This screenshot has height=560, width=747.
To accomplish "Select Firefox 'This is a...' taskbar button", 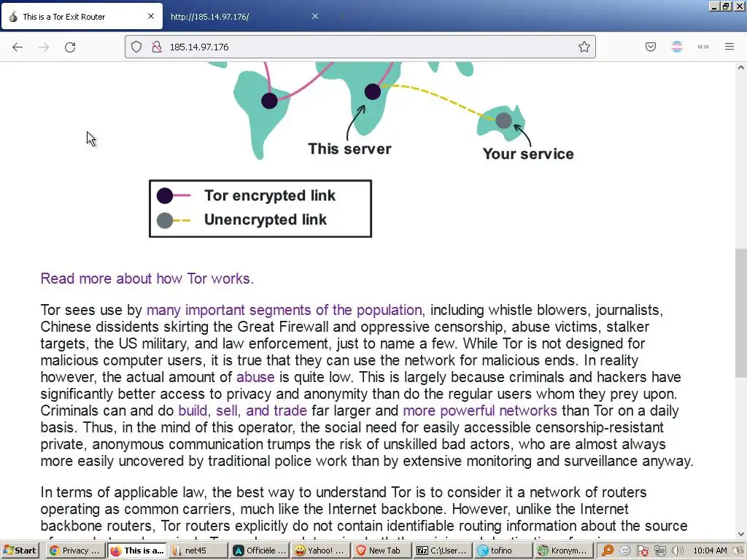I will [x=136, y=551].
